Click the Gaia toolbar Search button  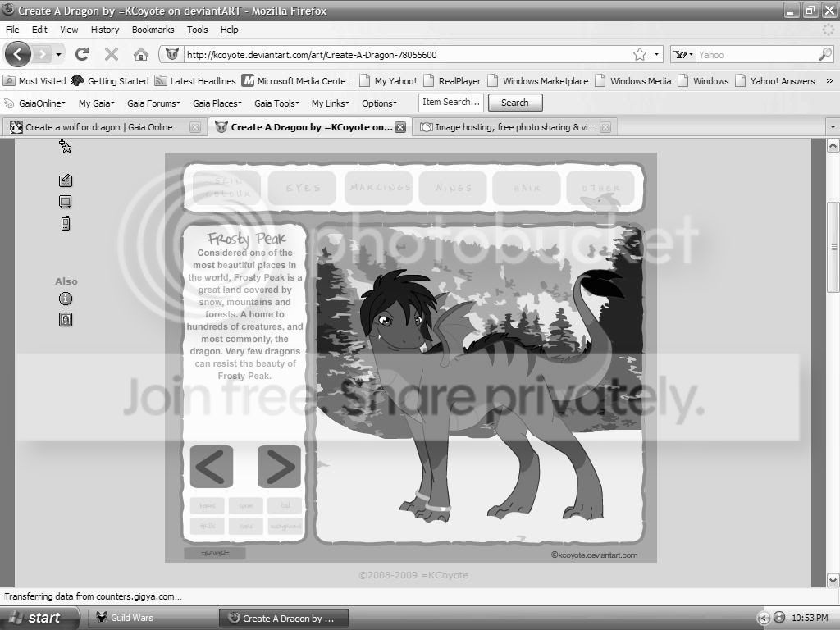coord(515,103)
